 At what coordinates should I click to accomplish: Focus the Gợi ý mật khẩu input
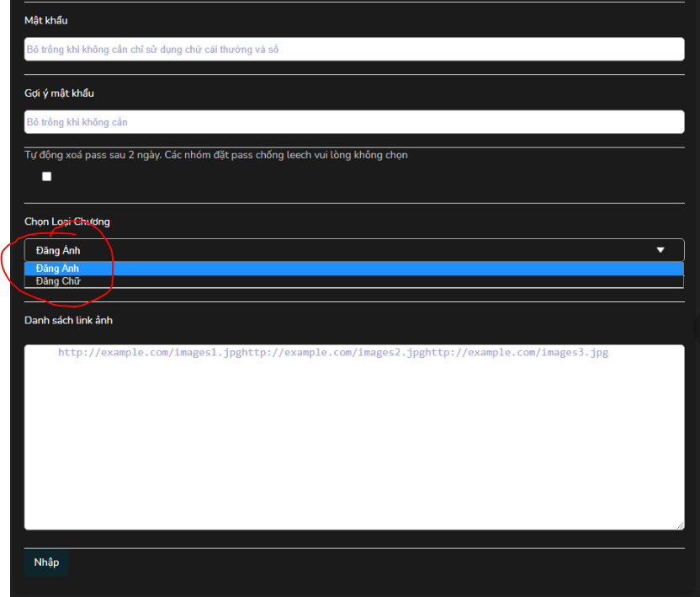pyautogui.click(x=353, y=122)
